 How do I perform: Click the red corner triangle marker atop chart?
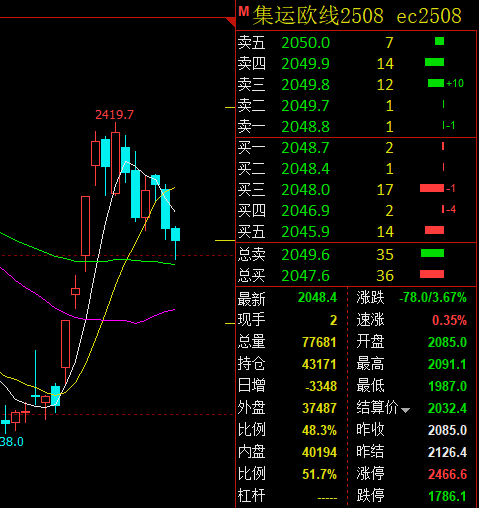(230, 22)
